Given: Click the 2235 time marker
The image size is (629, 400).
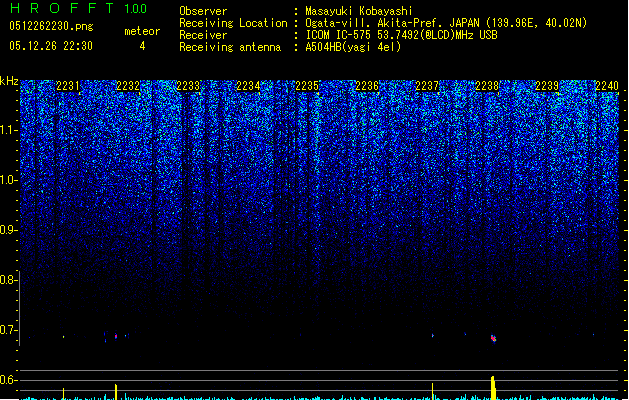Looking at the screenshot, I should [x=307, y=86].
